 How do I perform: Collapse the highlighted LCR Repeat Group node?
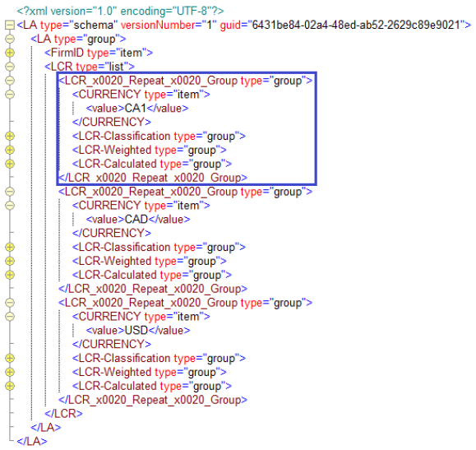(10, 81)
